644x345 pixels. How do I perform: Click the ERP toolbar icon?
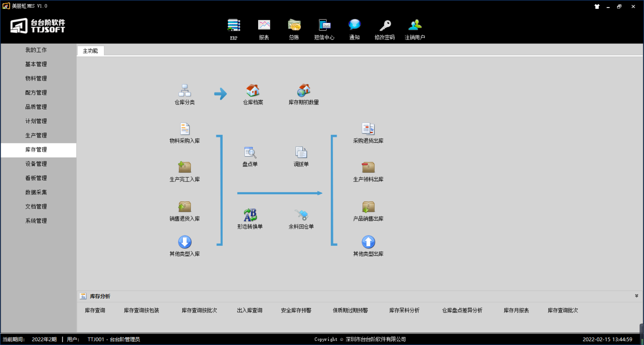point(233,26)
